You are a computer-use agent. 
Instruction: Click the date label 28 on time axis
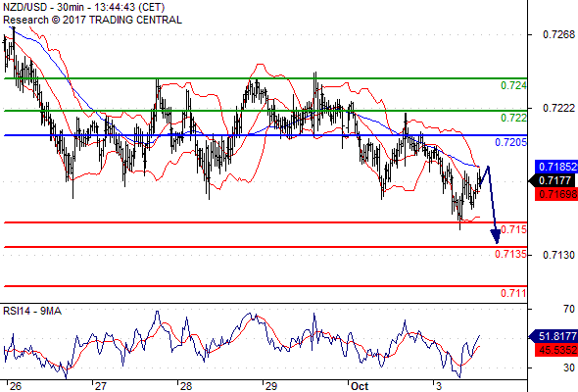(x=186, y=386)
